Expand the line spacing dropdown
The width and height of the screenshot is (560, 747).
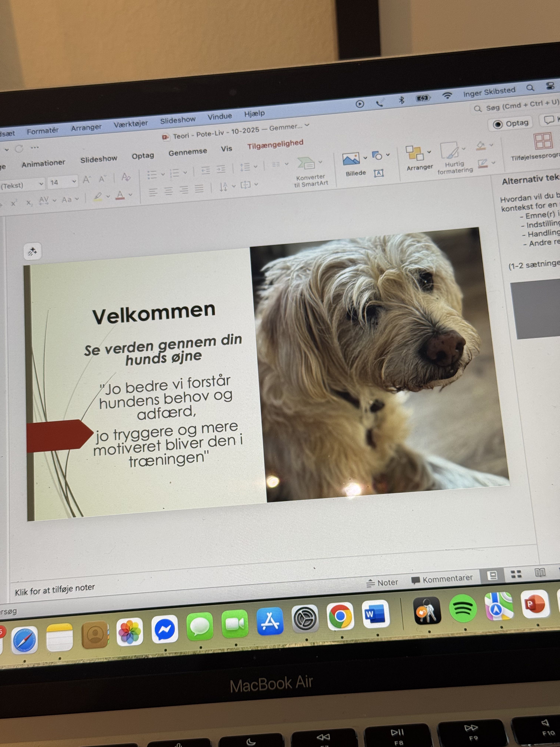(x=256, y=166)
